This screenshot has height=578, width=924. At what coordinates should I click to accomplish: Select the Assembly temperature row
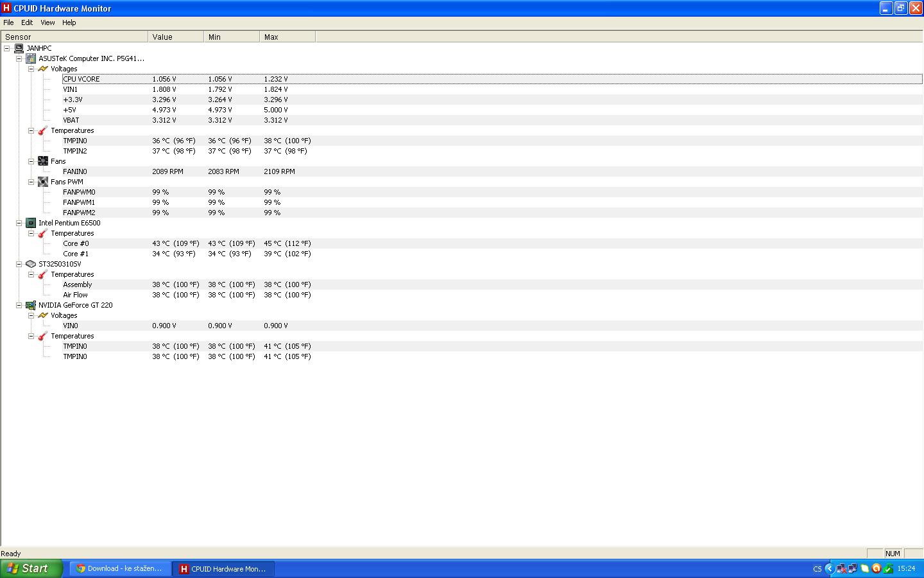click(x=492, y=285)
